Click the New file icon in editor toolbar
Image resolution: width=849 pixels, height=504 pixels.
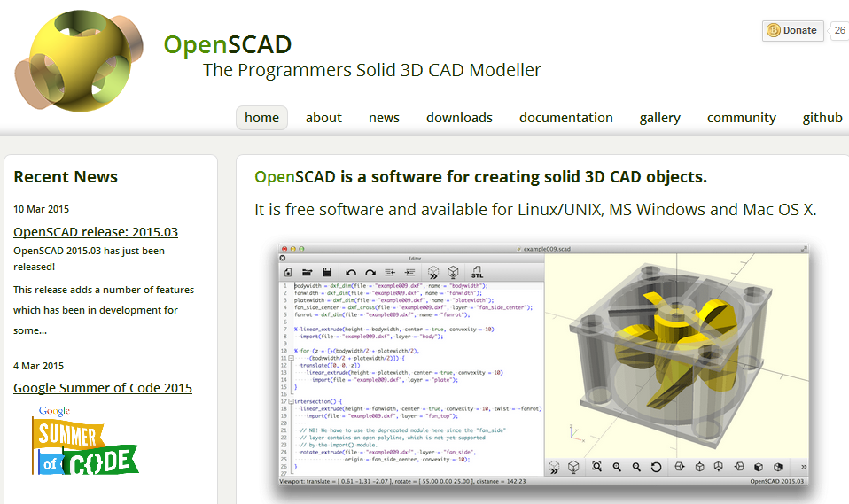[288, 272]
